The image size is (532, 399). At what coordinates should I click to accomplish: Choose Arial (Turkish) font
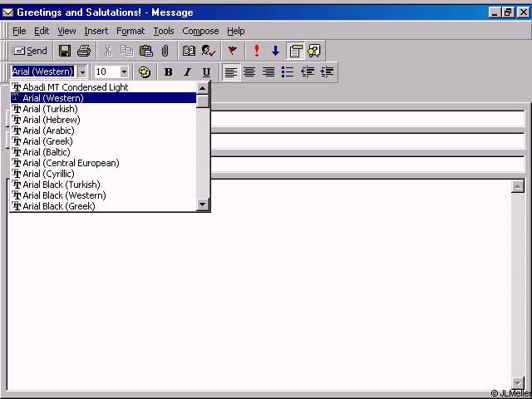coord(103,109)
